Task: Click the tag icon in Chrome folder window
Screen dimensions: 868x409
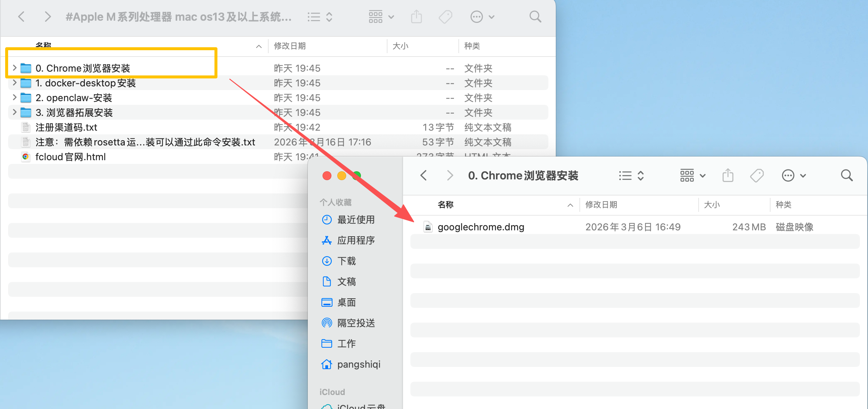Action: (x=757, y=175)
